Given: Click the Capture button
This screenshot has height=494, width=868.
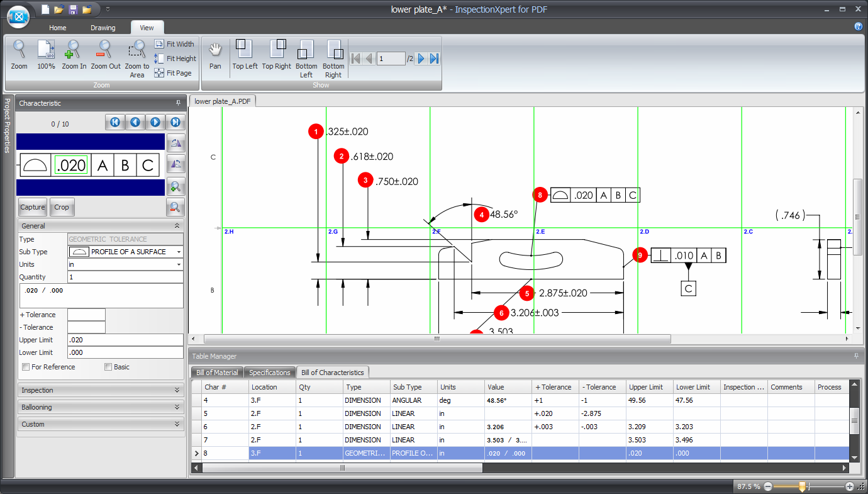Looking at the screenshot, I should (x=32, y=206).
